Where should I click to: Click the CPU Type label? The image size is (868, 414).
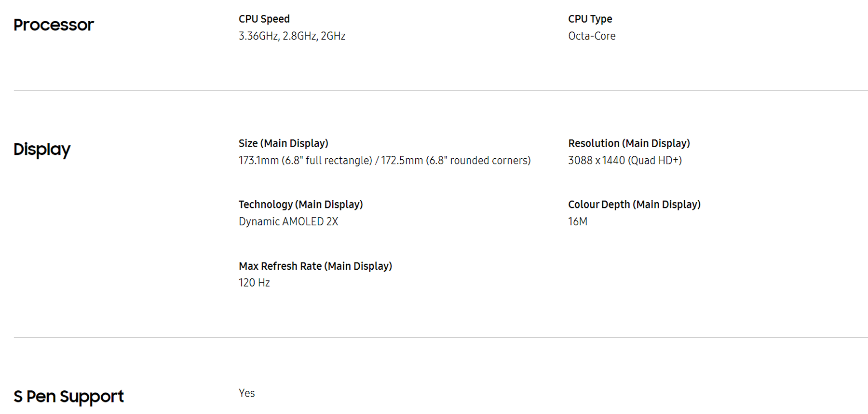[x=590, y=19]
